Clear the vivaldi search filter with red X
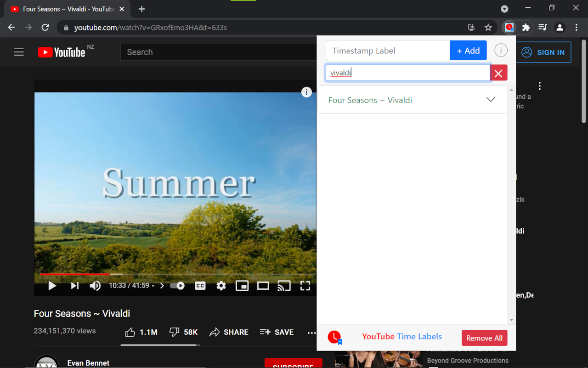 (x=498, y=73)
